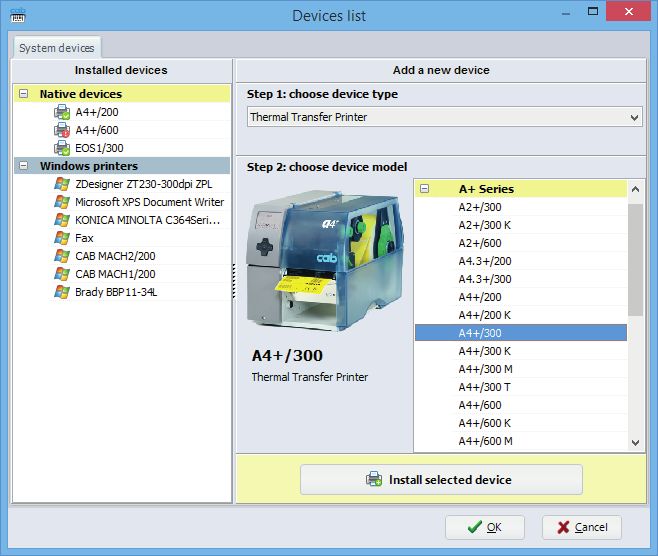Viewport: 658px width, 556px height.
Task: Select Microsoft XPS Document Writer name
Action: click(149, 202)
